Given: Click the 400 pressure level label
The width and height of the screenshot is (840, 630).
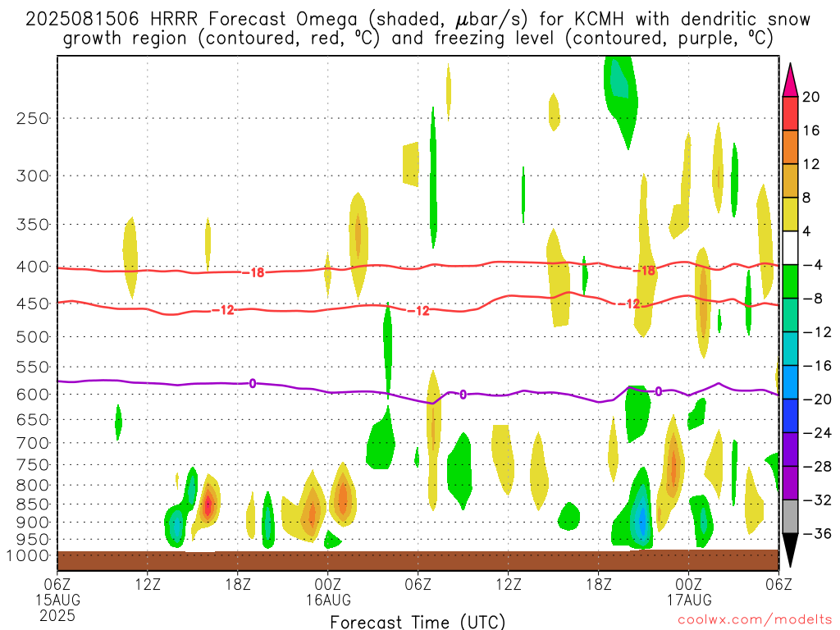Looking at the screenshot, I should tap(33, 267).
